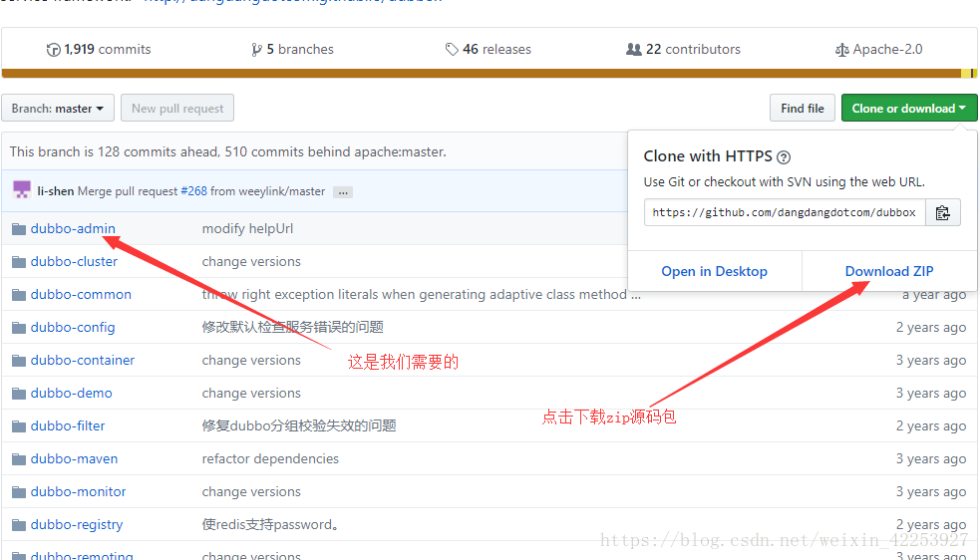
Task: Click the dubbo-cluster folder icon
Action: tap(19, 262)
